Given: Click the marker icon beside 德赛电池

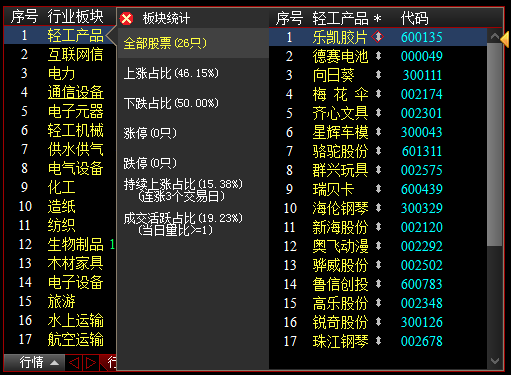Looking at the screenshot, I should click(x=378, y=56).
